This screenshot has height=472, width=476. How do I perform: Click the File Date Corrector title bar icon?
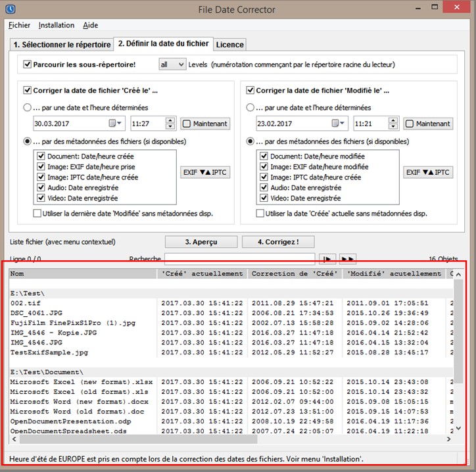click(9, 9)
